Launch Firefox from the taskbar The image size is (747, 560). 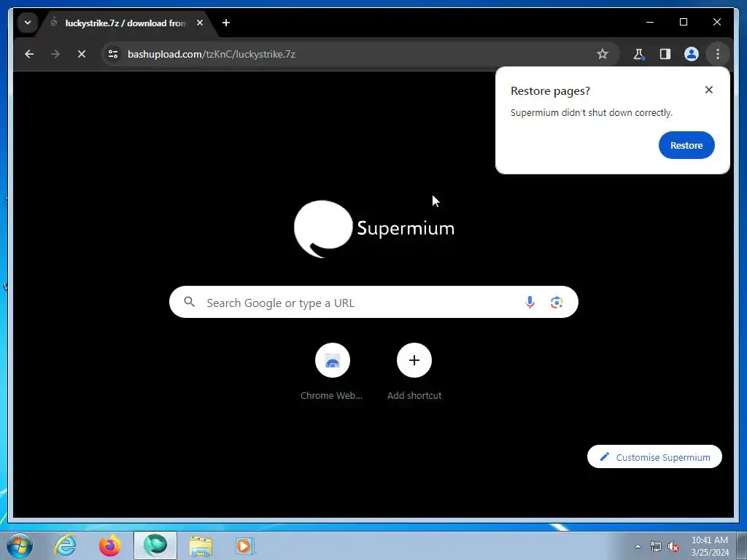tap(110, 545)
